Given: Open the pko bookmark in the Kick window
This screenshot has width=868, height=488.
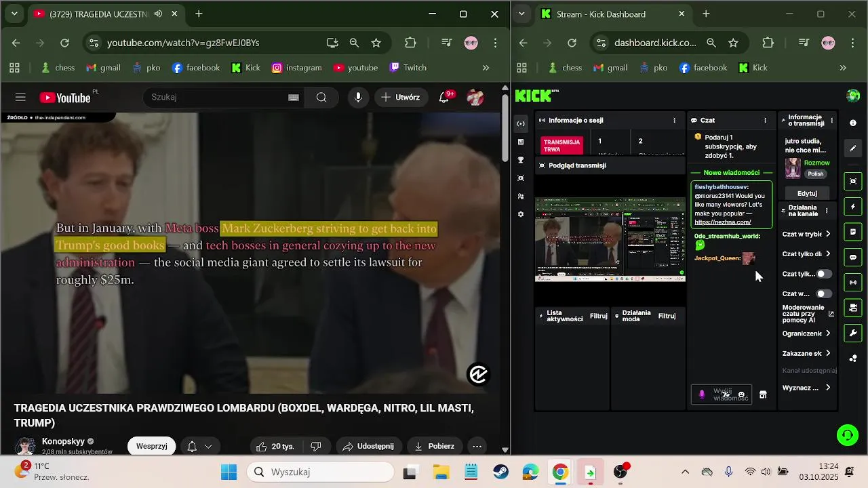Looking at the screenshot, I should [x=652, y=68].
